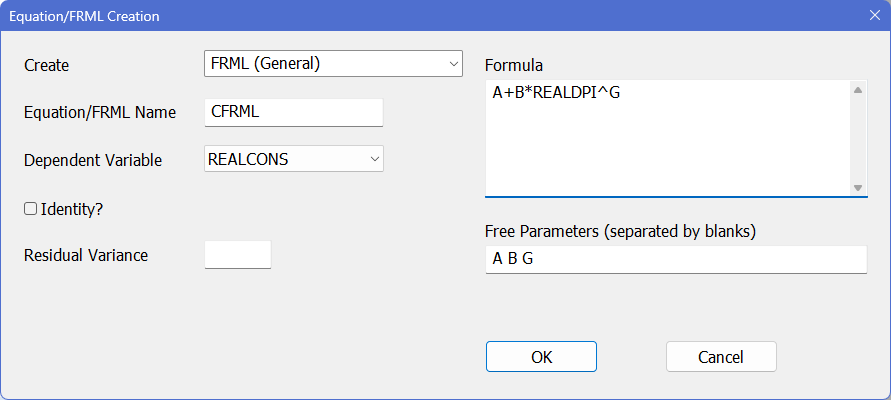
Task: Click the Free Parameters heading label
Action: 620,231
